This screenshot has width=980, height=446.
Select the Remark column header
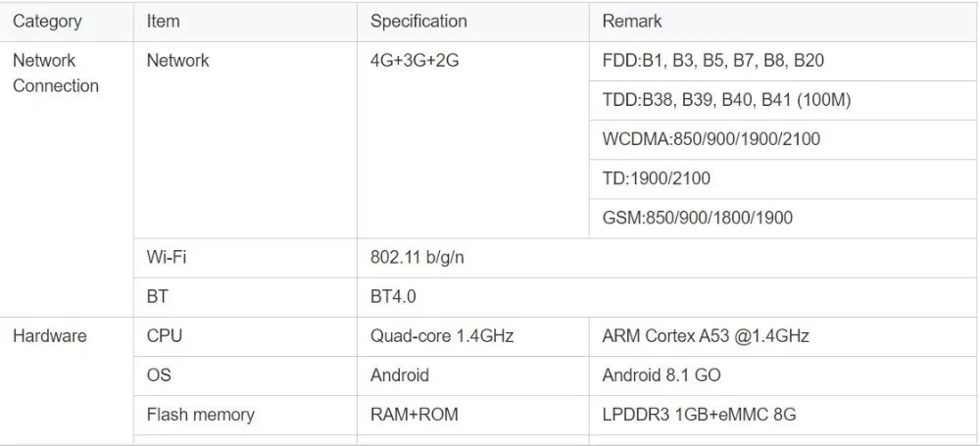coord(784,22)
